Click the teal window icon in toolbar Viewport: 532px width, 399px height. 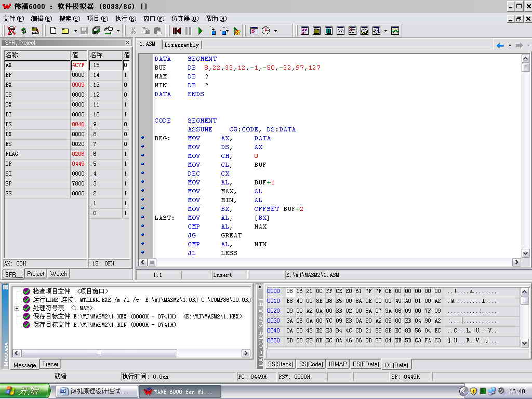point(328,31)
